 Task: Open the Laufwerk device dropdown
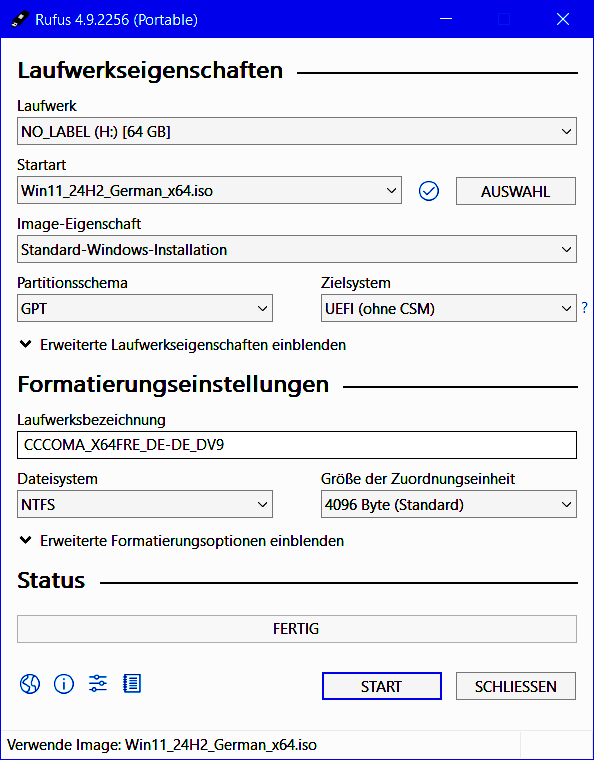297,131
